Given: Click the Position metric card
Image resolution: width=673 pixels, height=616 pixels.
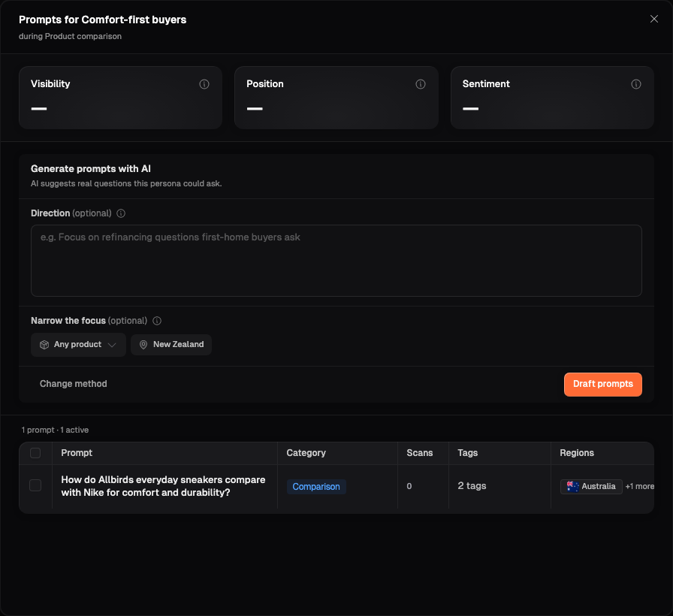Looking at the screenshot, I should [336, 98].
